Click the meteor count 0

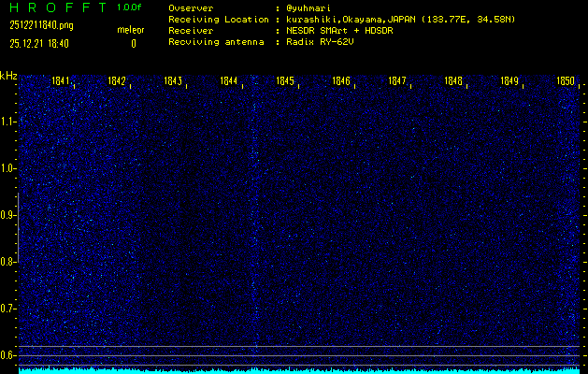coord(134,44)
